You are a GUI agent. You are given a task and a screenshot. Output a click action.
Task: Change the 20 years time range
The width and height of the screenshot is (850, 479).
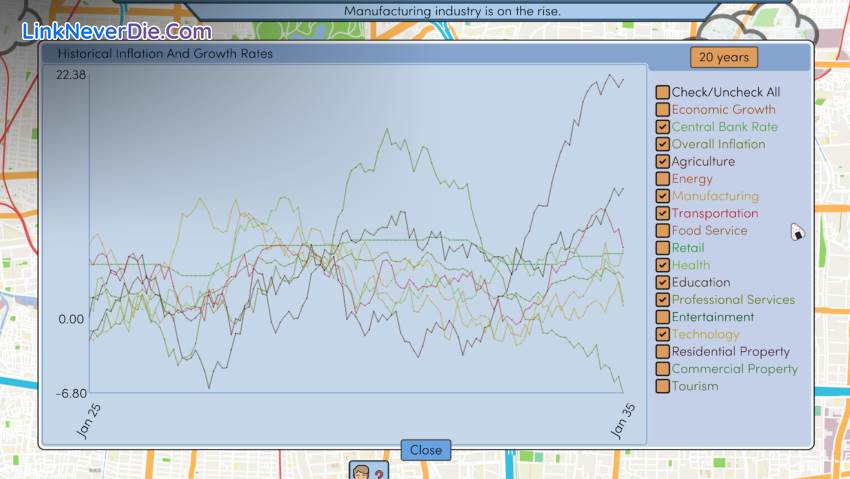[x=724, y=58]
